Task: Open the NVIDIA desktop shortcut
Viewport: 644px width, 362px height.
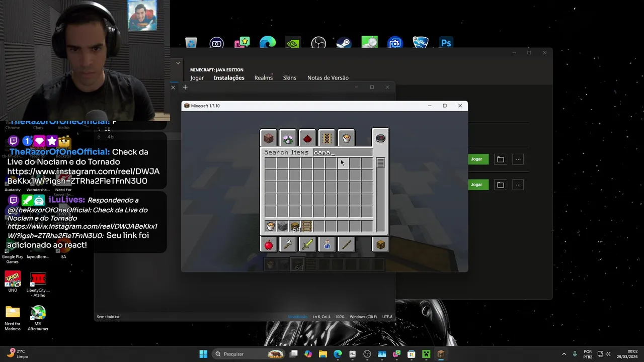Action: [293, 43]
